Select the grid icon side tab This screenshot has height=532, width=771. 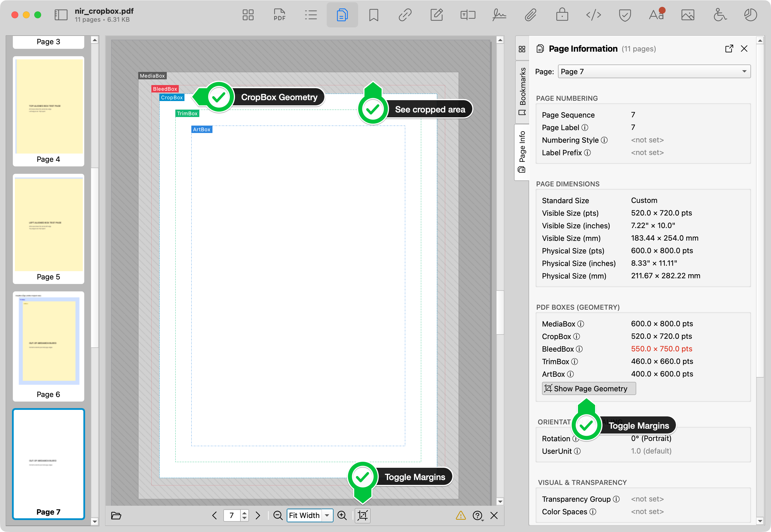point(522,49)
